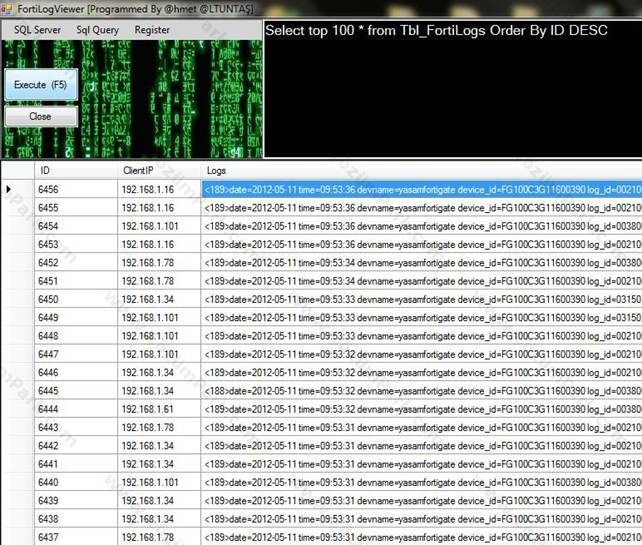The image size is (642, 545).
Task: Select the ID cell 6454
Action: tap(76, 226)
